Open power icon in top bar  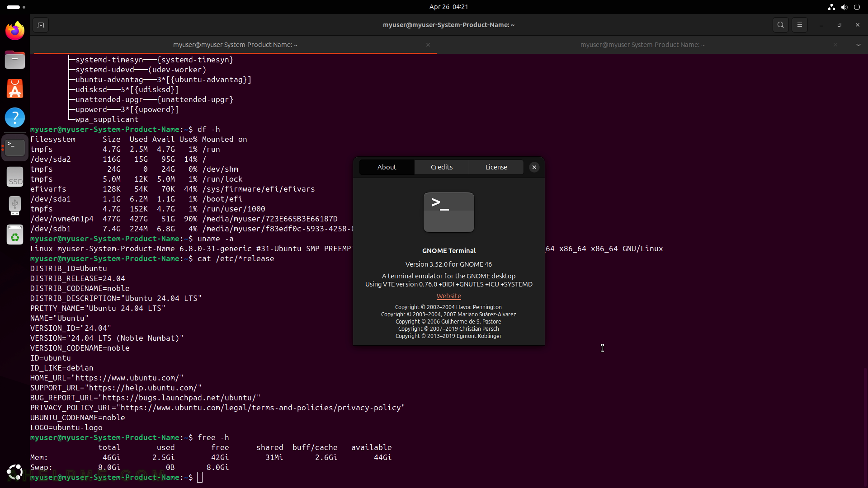857,7
